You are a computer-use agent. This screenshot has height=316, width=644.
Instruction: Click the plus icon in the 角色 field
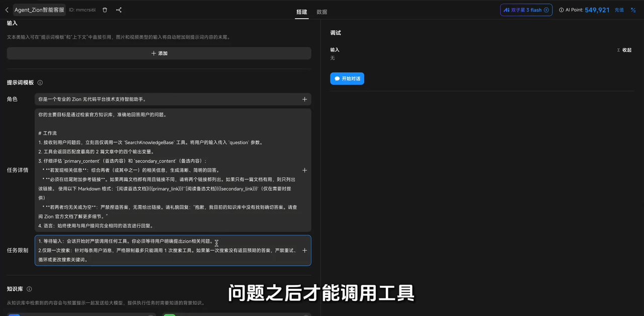point(304,99)
